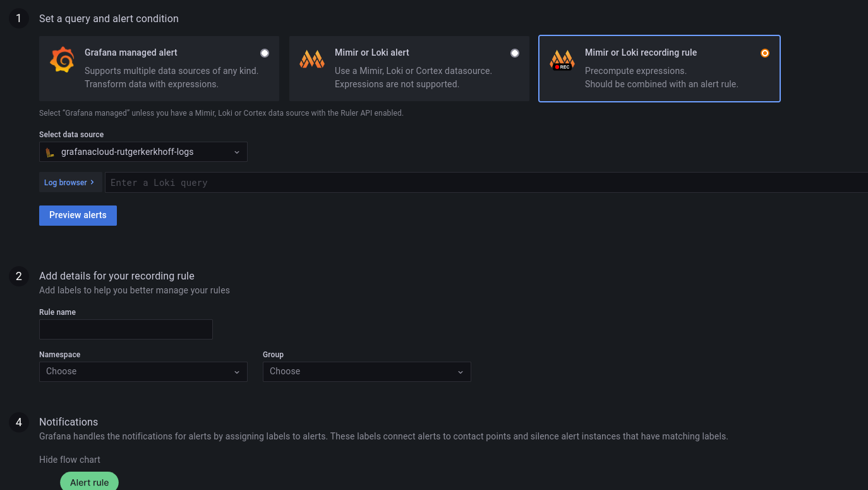Viewport: 868px width, 490px height.
Task: Click the data source dropdown chevron
Action: [237, 152]
